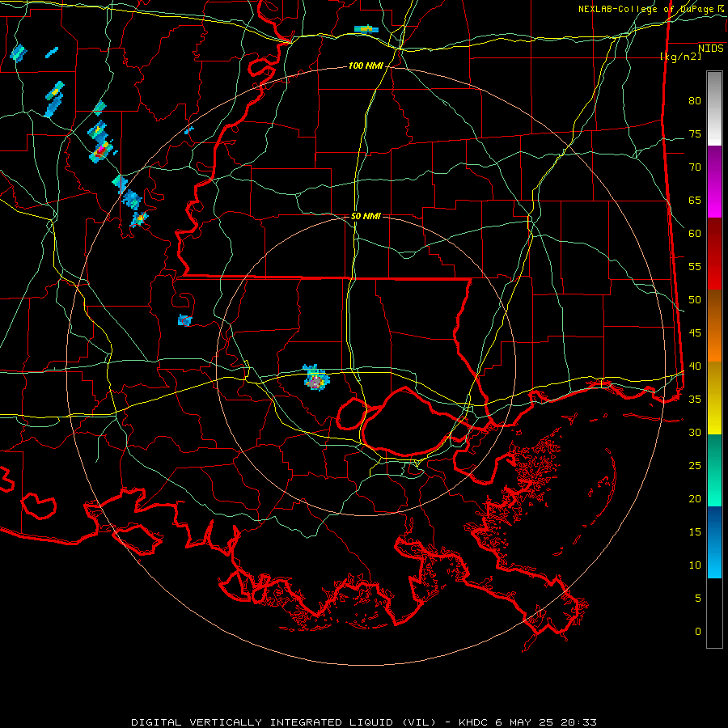Select the 55 value on color scale
This screenshot has height=728, width=728.
click(695, 266)
